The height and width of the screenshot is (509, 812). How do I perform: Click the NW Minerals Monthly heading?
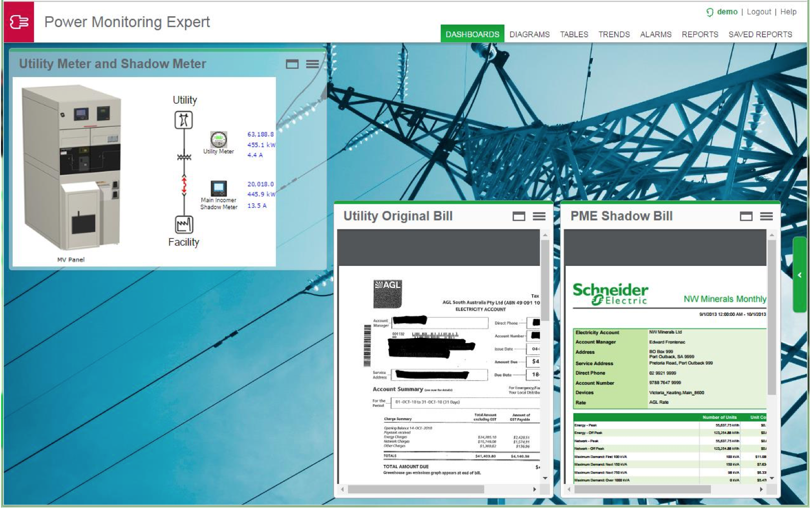(x=725, y=299)
